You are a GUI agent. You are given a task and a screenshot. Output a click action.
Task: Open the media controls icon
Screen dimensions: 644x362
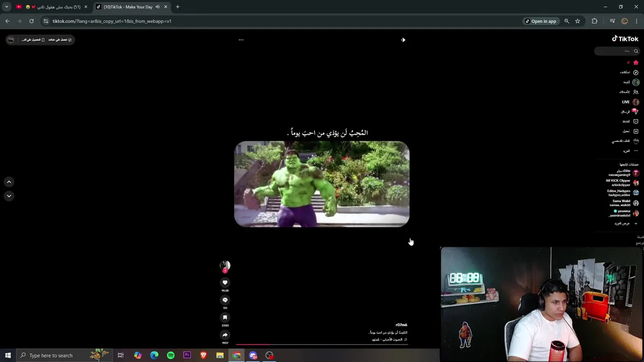click(x=612, y=21)
